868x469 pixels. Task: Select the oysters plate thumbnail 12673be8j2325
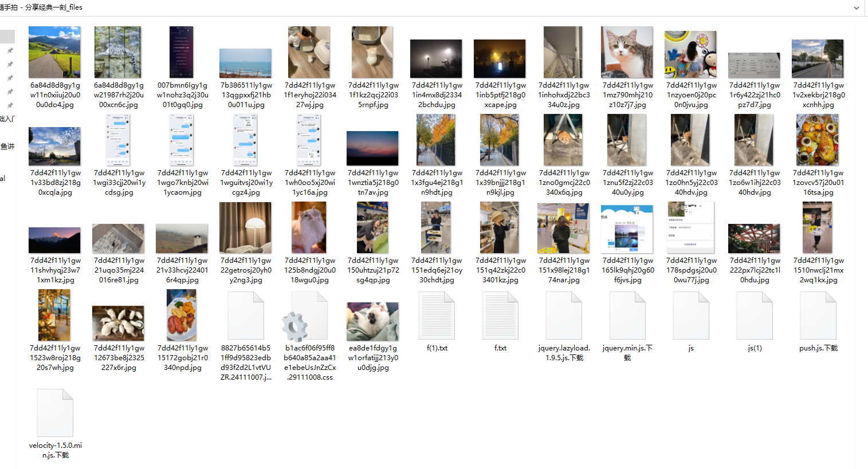pos(118,323)
